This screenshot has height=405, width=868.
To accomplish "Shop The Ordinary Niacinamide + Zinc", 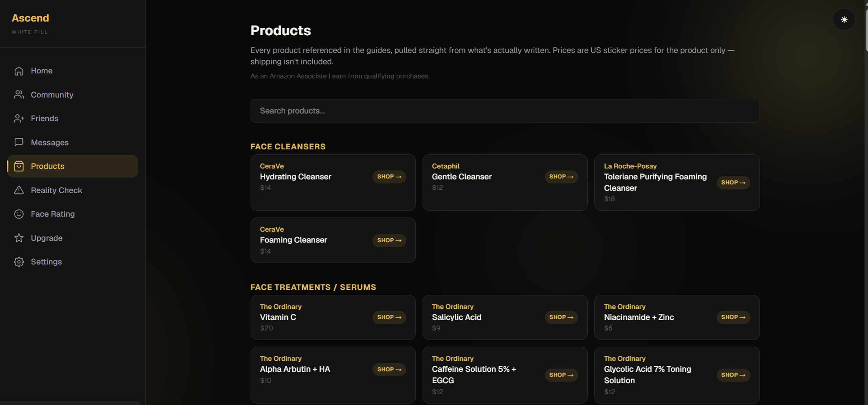I will [733, 317].
